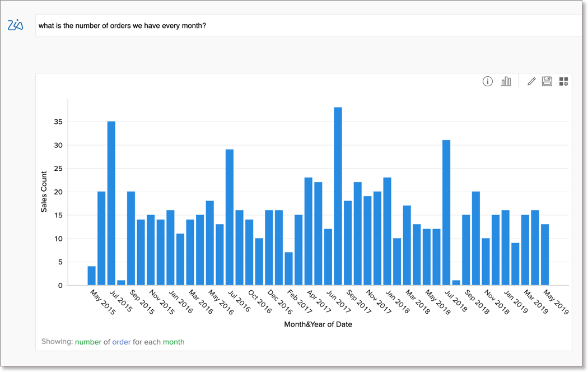
Task: Click the Zia assistant logo
Action: pos(16,25)
